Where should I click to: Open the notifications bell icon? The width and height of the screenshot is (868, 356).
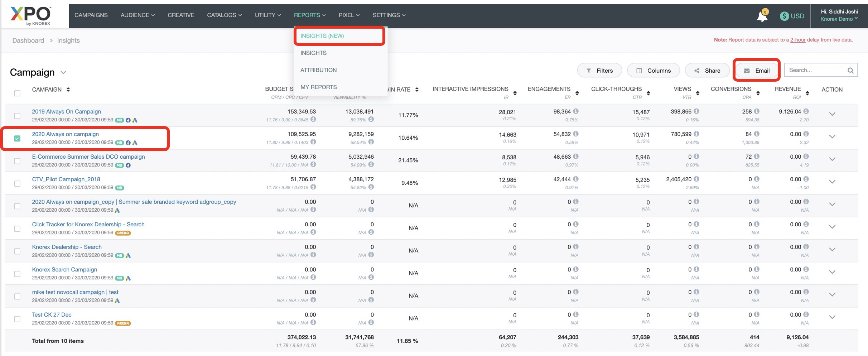[x=762, y=16]
